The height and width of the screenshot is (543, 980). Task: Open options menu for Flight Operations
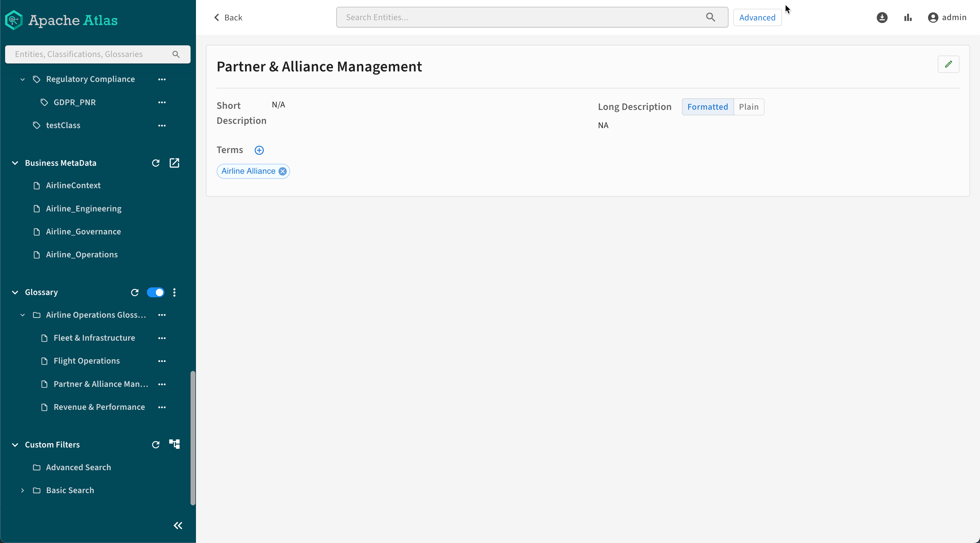[x=162, y=361]
